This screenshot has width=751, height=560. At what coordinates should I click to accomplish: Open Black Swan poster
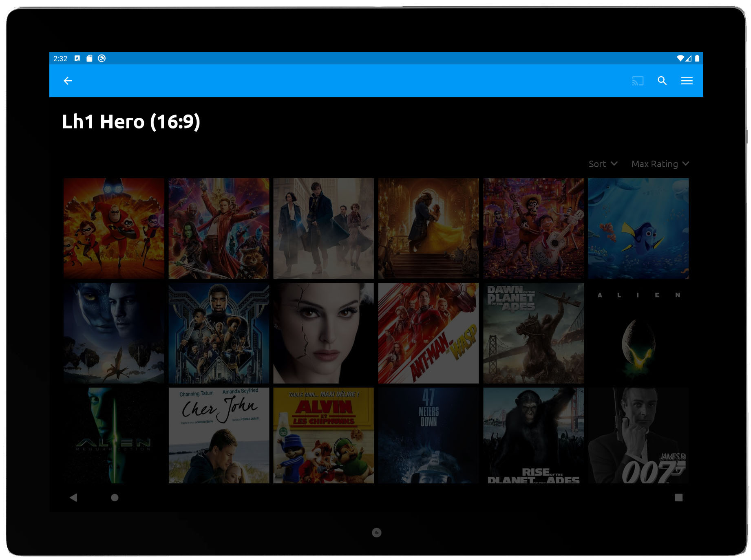coord(324,333)
